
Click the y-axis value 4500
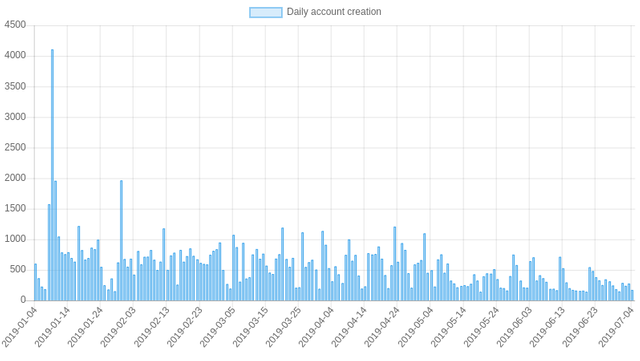[15, 25]
